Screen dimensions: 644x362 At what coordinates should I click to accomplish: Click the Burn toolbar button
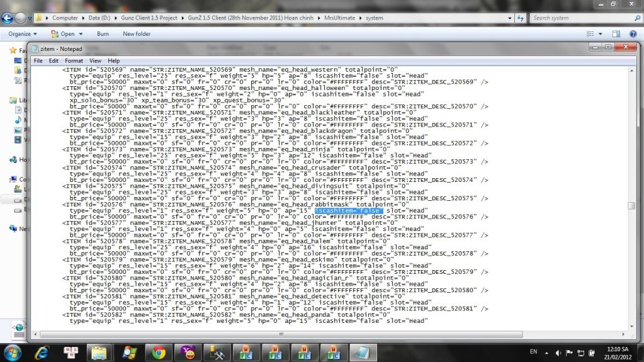pyautogui.click(x=103, y=33)
